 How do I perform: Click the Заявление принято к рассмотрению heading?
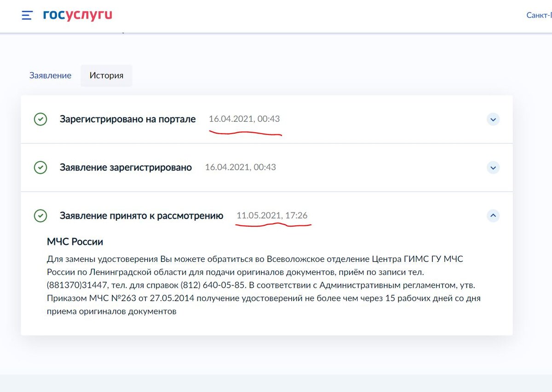pos(142,216)
